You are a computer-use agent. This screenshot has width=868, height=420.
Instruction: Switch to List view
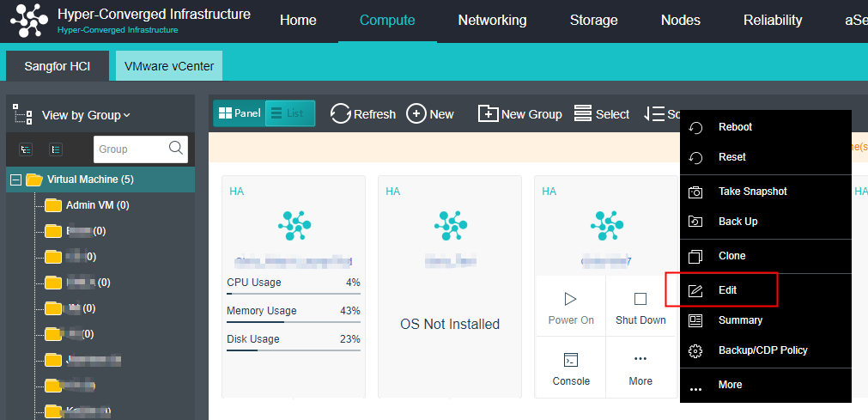[289, 113]
